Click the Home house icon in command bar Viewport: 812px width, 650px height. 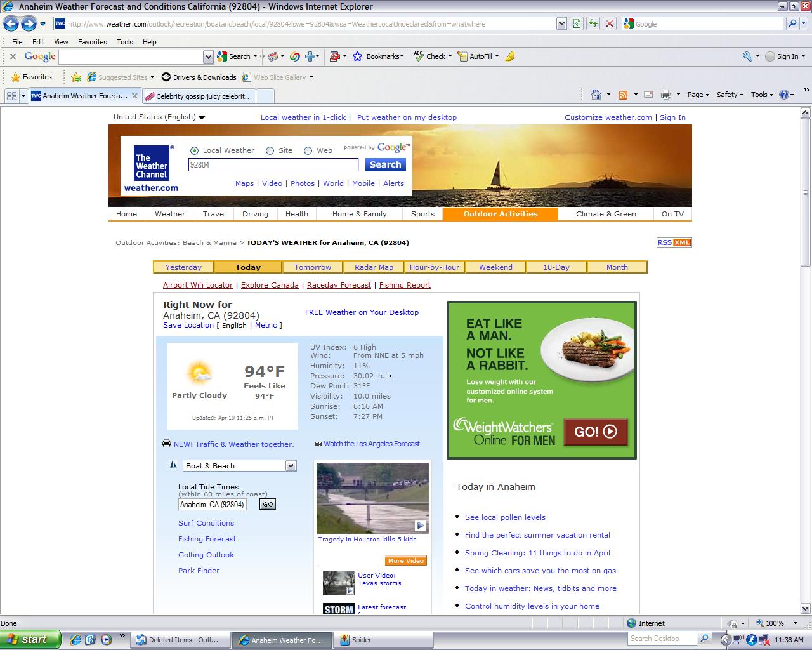pyautogui.click(x=596, y=95)
